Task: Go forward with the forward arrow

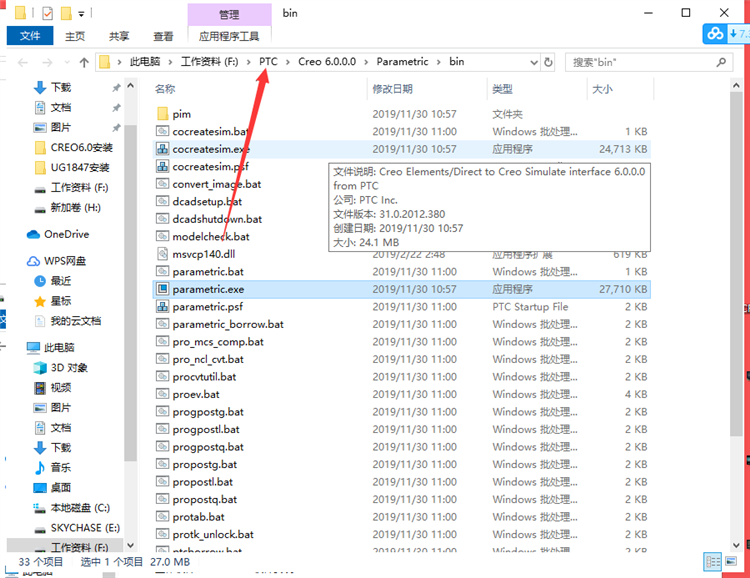Action: [47, 62]
